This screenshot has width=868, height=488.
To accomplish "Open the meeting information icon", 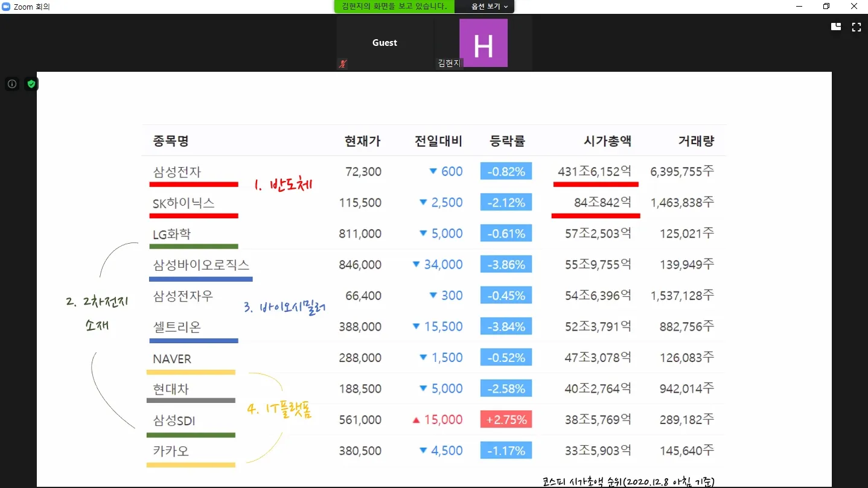I will [12, 84].
